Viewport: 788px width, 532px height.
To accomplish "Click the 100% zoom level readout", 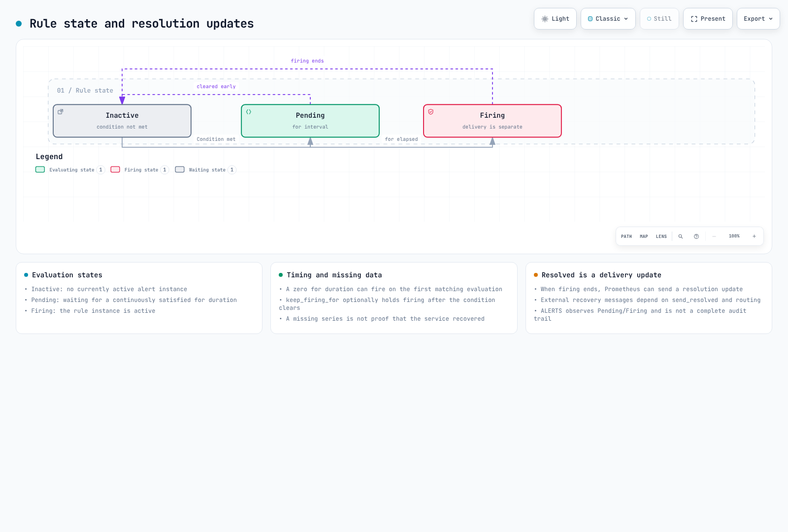I will (734, 236).
